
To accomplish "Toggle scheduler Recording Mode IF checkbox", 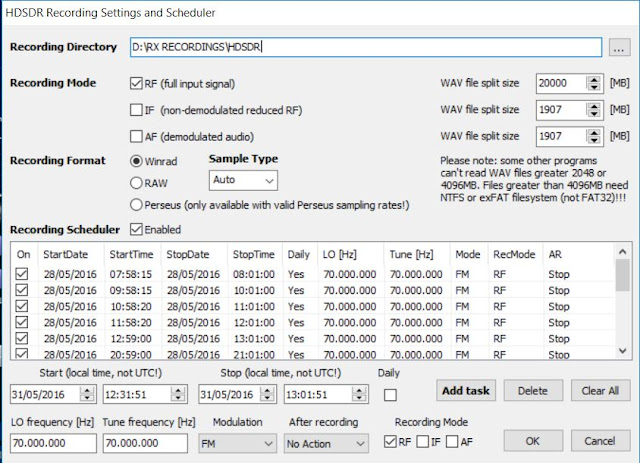I will tap(423, 441).
